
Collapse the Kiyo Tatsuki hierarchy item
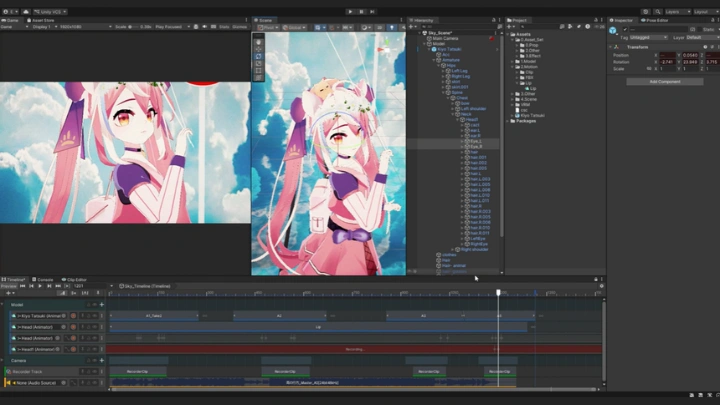click(x=430, y=49)
